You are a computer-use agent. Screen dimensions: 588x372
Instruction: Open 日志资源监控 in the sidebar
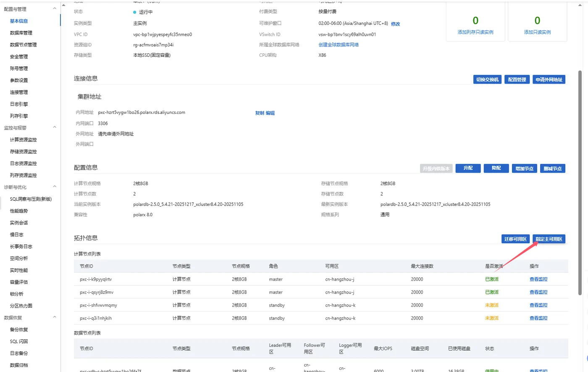pyautogui.click(x=24, y=163)
